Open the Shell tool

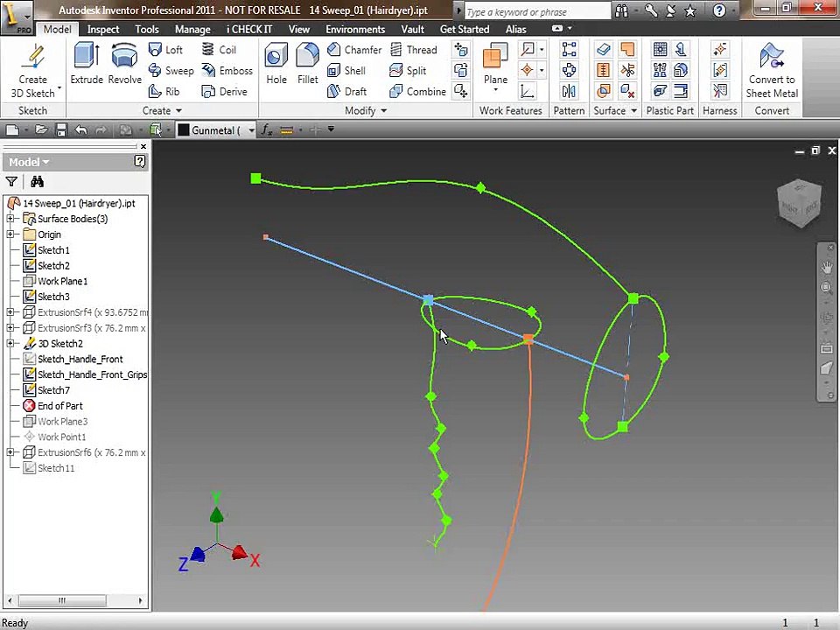[346, 71]
